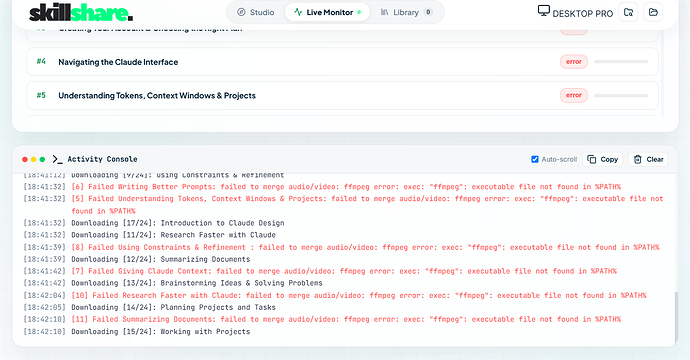The width and height of the screenshot is (690, 360).
Task: Click the terminal prompt icon beside Activity Console
Action: coord(57,159)
